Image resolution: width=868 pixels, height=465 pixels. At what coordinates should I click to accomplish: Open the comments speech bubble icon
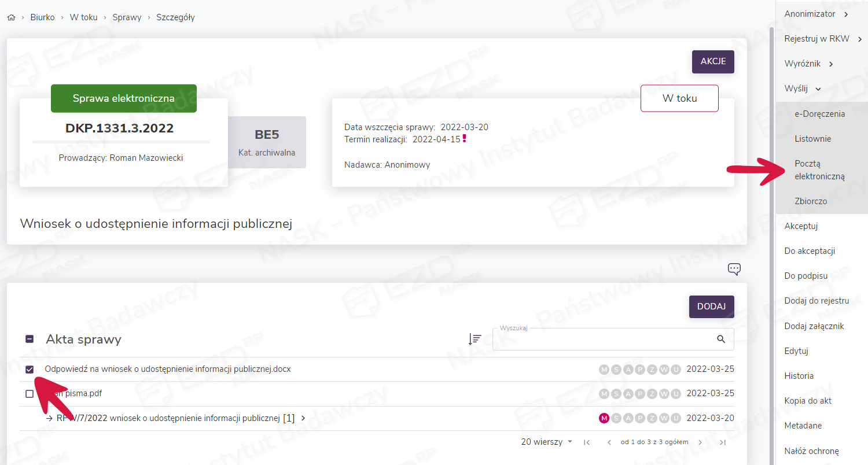point(734,269)
